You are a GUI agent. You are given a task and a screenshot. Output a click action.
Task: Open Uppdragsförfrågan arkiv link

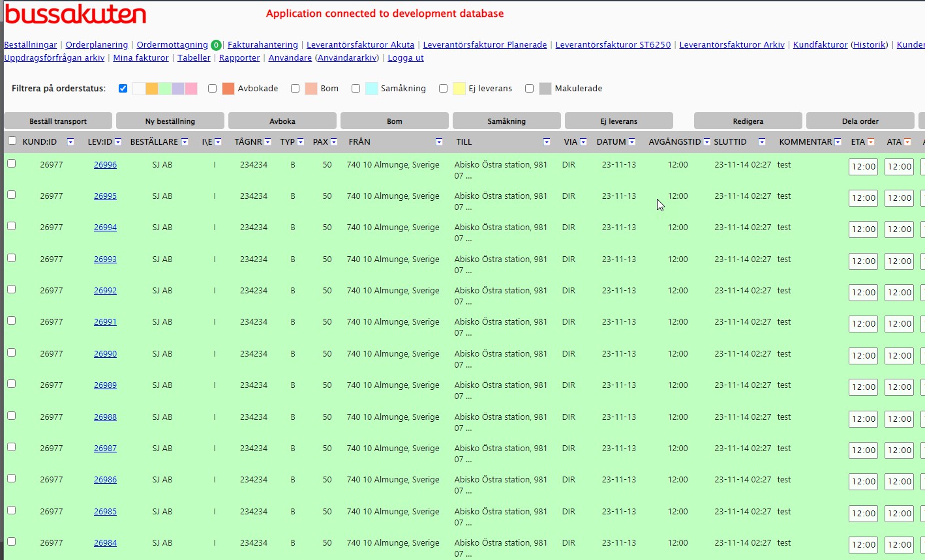click(x=54, y=58)
